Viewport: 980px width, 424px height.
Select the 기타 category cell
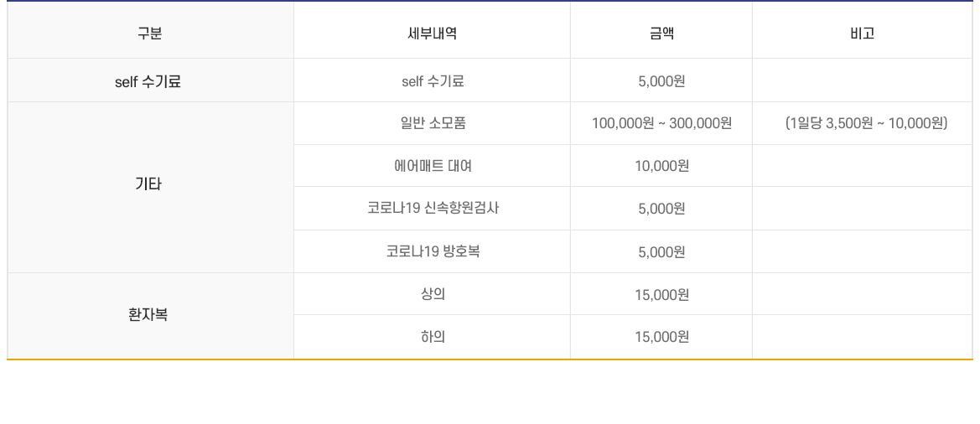pos(149,184)
